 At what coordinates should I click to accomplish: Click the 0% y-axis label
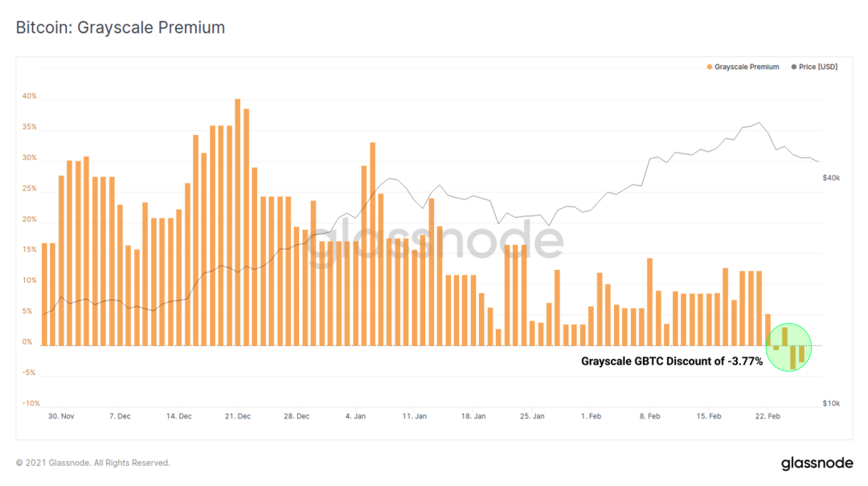click(x=27, y=342)
